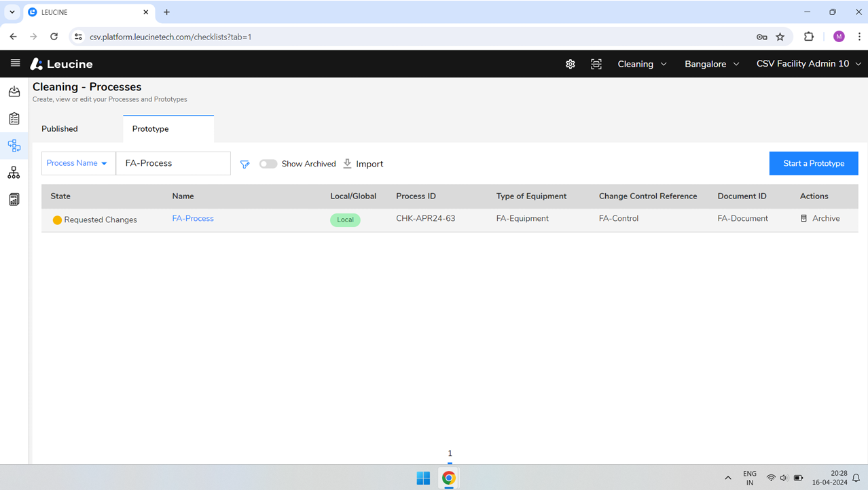Click the filter funnel icon
Screen dimensions: 868x490
[x=245, y=164]
